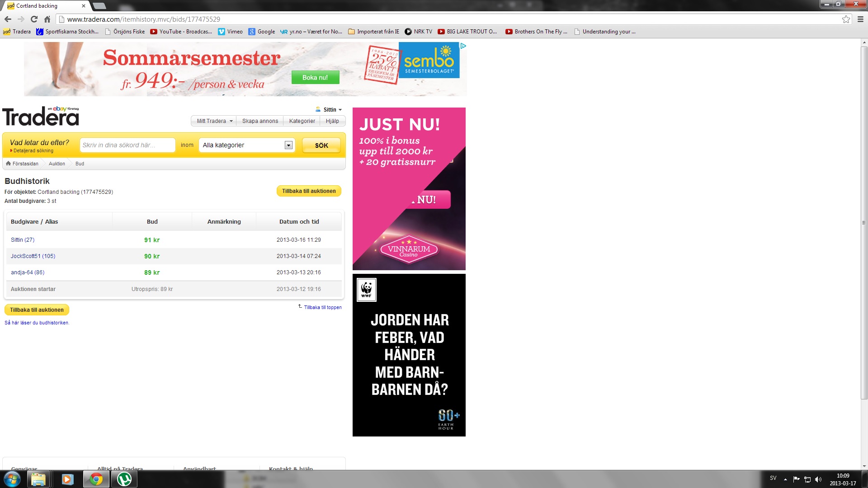Select the Cortland backing browser tab

click(x=45, y=6)
